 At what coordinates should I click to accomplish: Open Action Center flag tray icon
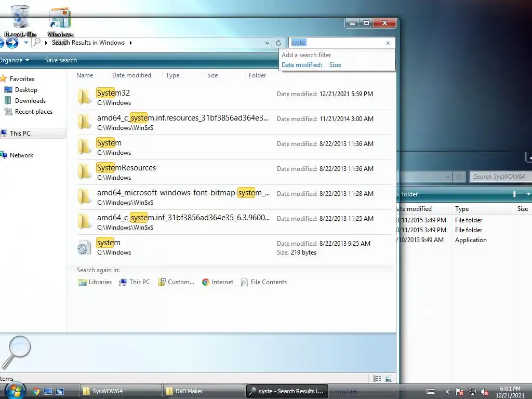pos(460,392)
